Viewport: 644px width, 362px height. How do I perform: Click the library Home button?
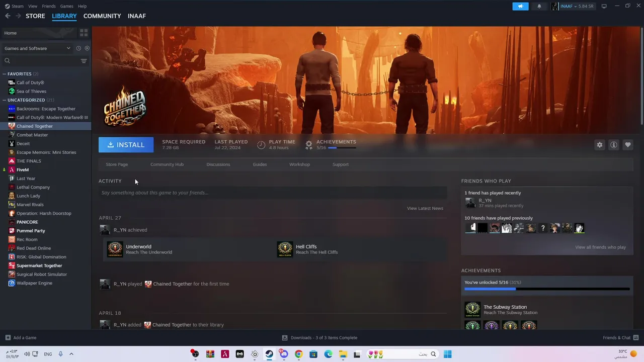pyautogui.click(x=39, y=33)
